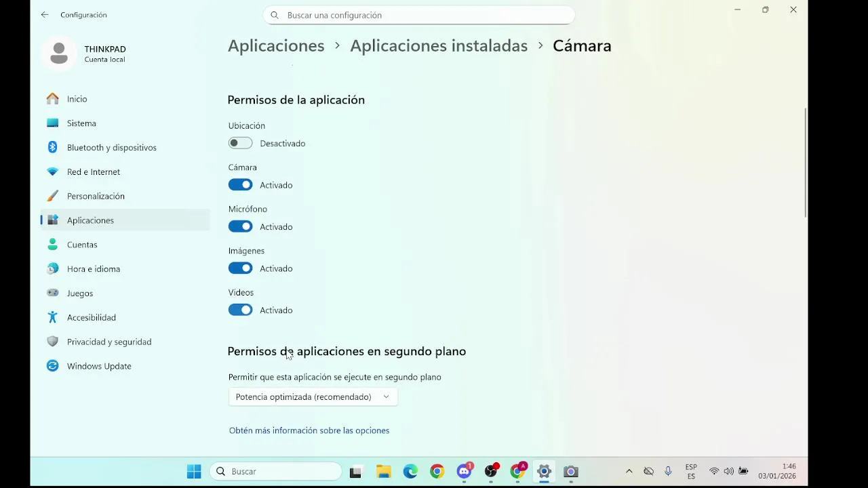Viewport: 868px width, 488px height.
Task: Click the Windows Update refresh icon
Action: 52,366
